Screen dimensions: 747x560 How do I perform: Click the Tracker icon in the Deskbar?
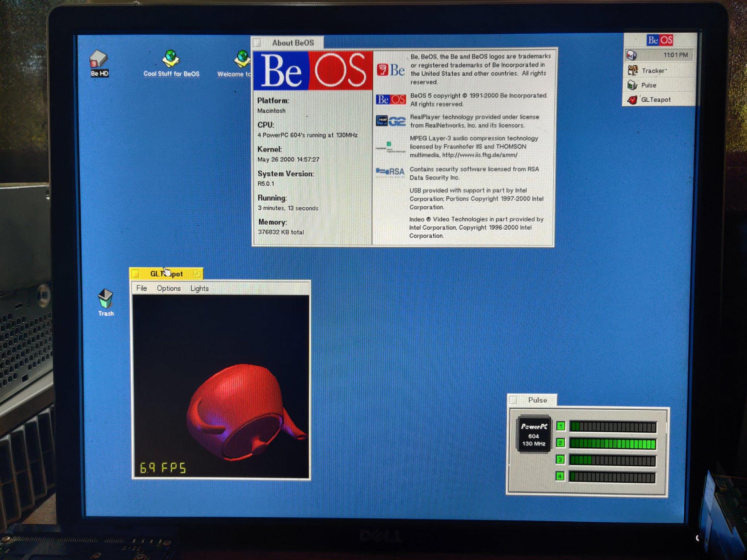(632, 70)
